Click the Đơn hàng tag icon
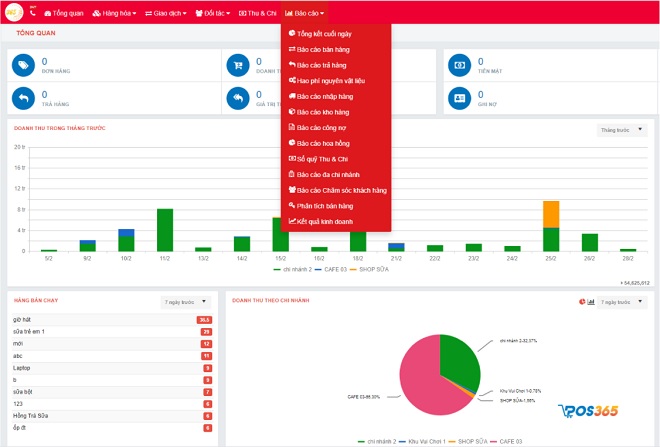 pos(23,65)
